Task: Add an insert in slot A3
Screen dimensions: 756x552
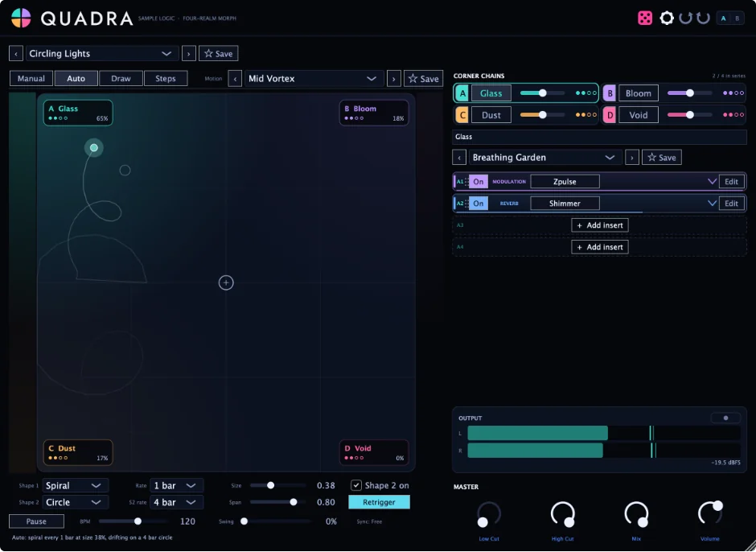Action: 600,225
